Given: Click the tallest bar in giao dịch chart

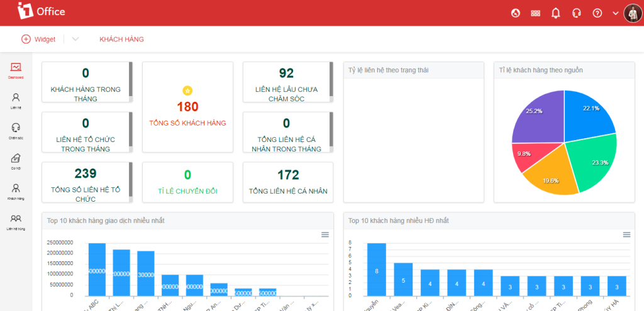Looking at the screenshot, I should coord(97,270).
